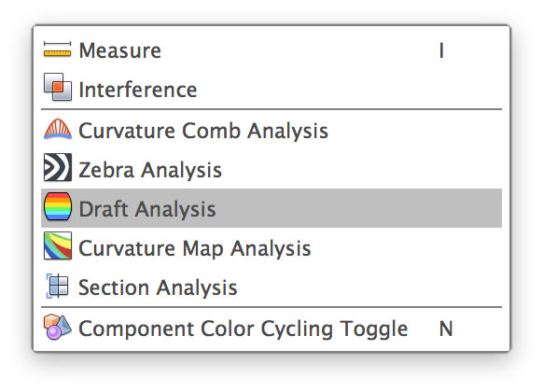Select Measure from the menu
The image size is (543, 392).
point(271,50)
